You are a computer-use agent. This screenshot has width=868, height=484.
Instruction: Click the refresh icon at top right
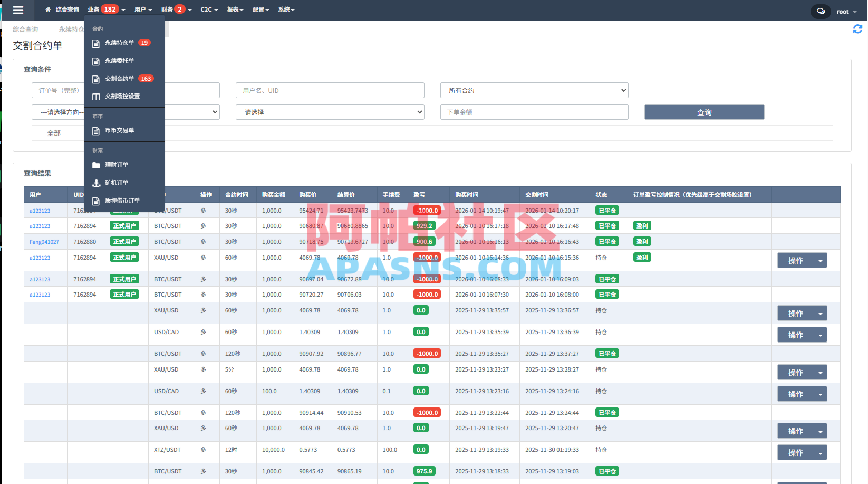click(857, 29)
